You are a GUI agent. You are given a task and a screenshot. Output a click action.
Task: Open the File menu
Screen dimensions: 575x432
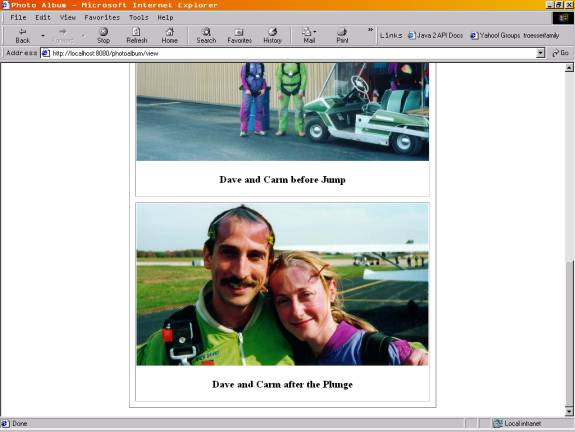(18, 17)
